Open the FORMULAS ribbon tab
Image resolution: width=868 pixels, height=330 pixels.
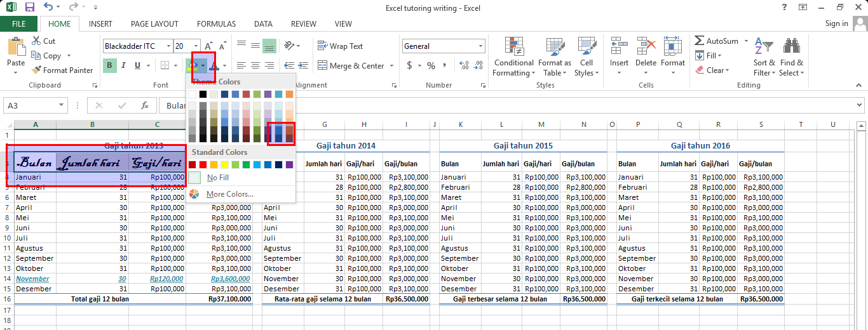216,24
